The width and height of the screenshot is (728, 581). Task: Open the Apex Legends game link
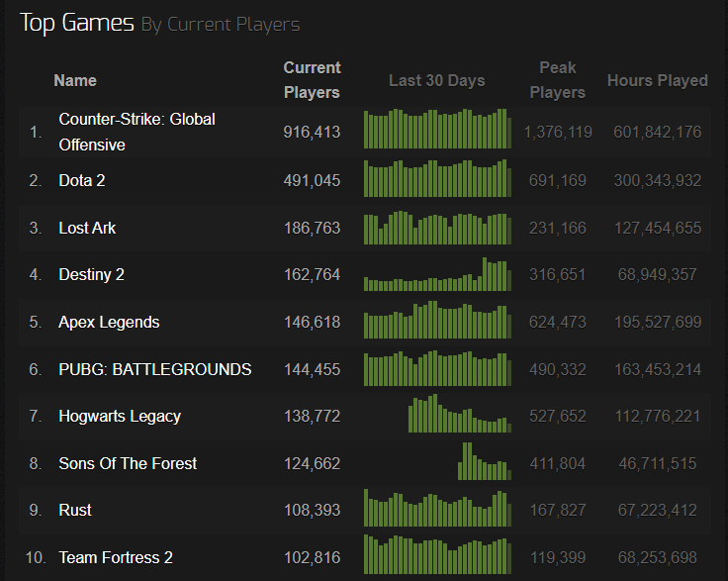[109, 322]
